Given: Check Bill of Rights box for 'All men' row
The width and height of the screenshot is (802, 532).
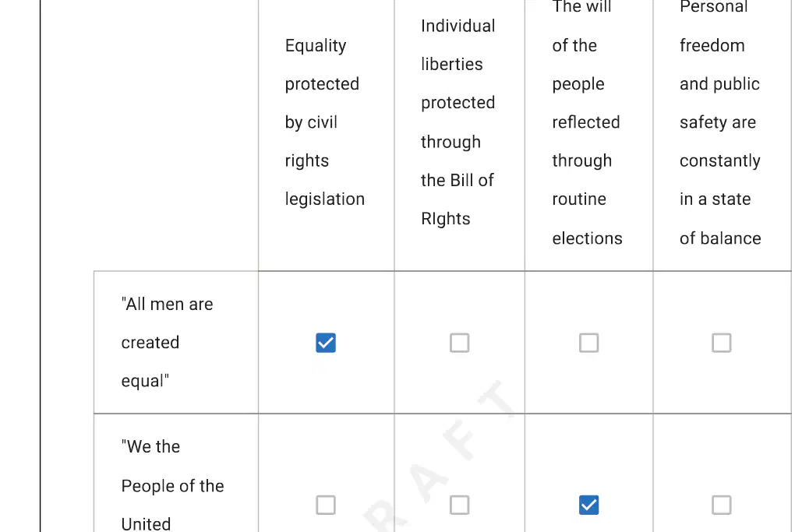Looking at the screenshot, I should click(x=459, y=343).
